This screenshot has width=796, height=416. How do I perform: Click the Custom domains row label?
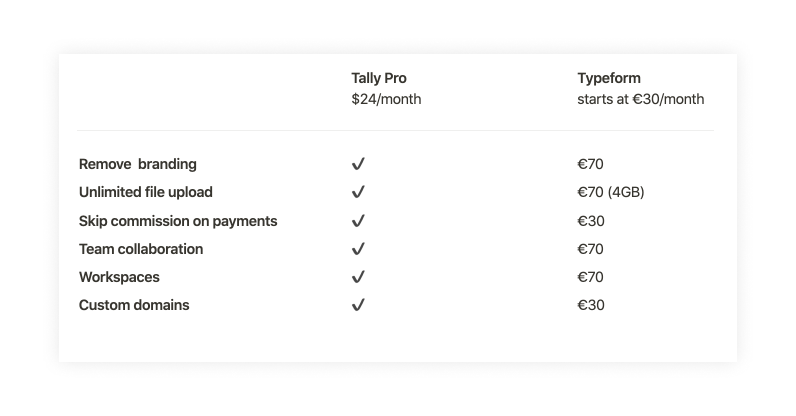134,305
